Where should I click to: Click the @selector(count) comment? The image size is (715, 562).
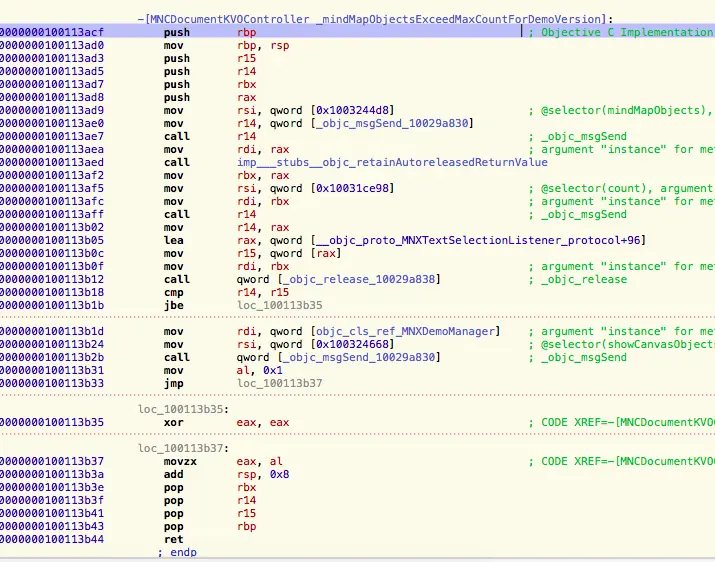click(x=622, y=188)
